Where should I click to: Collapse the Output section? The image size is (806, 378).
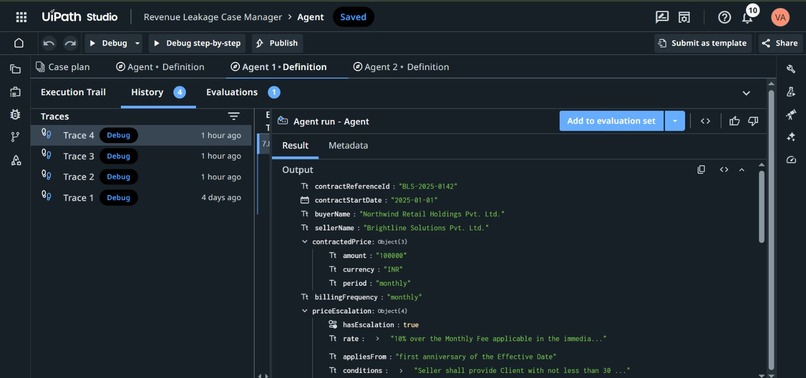741,170
